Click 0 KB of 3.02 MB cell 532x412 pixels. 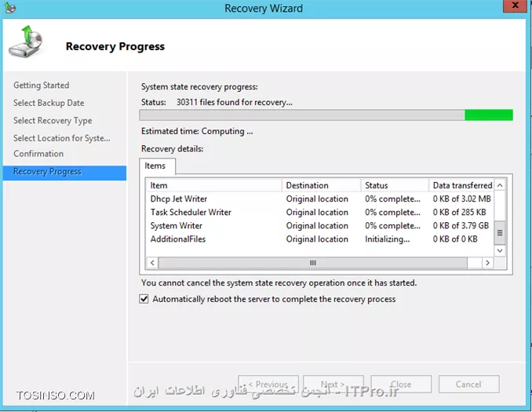point(461,199)
